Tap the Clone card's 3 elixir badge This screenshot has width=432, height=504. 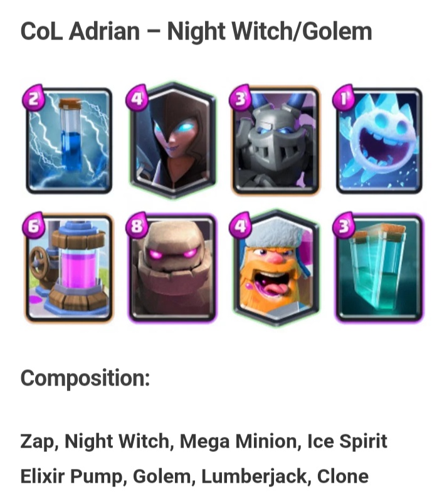344,225
